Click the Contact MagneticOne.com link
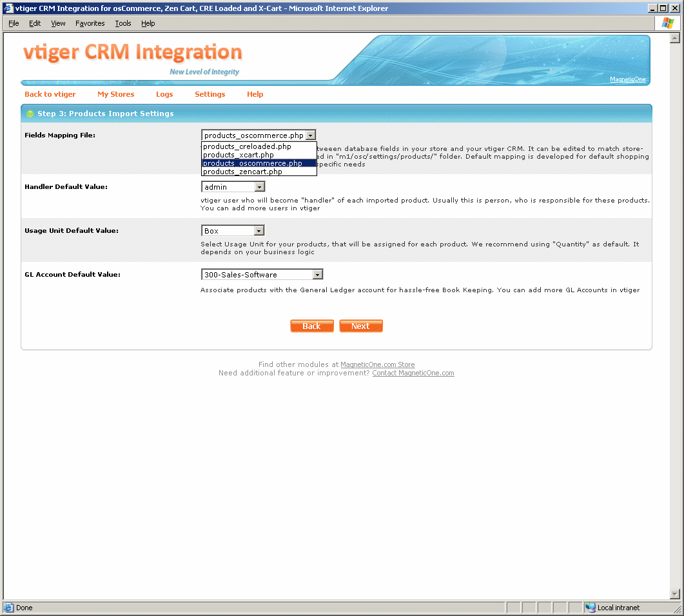Viewport: 684px width, 616px height. pos(413,373)
